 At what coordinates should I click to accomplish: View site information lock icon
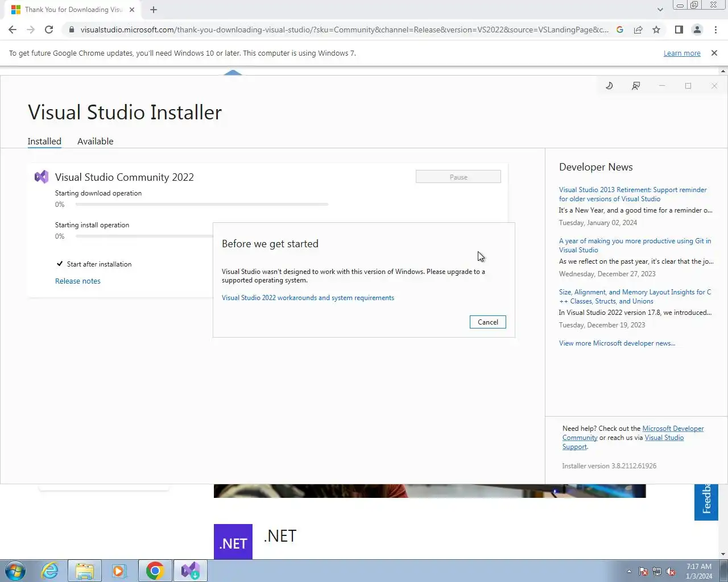click(x=71, y=30)
